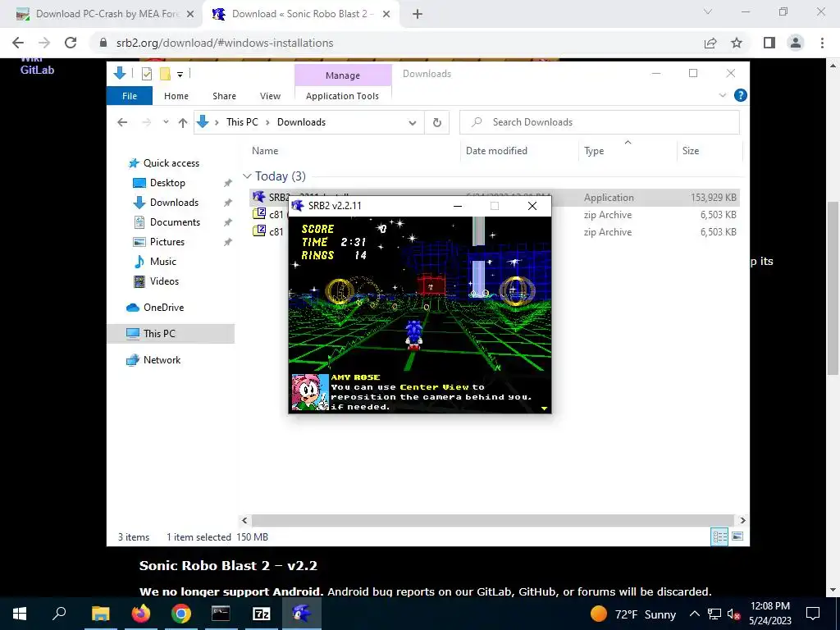This screenshot has width=840, height=630.
Task: Go up one folder level
Action: pos(183,123)
